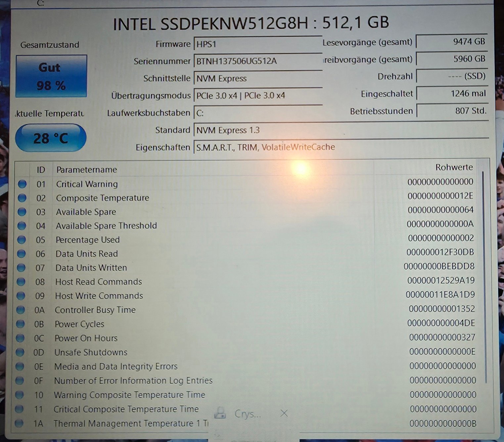The height and width of the screenshot is (442, 504).
Task: Close the taskbar preview with the X
Action: point(284,413)
